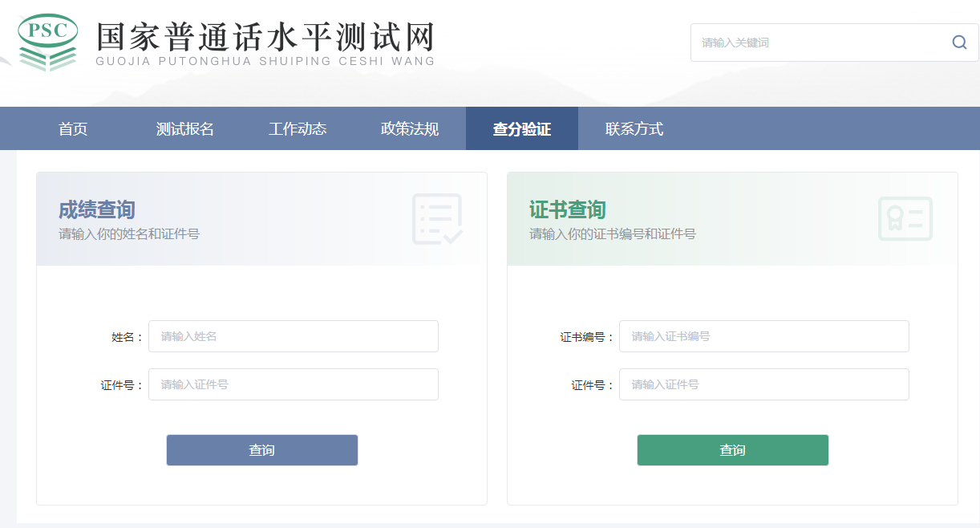
Task: Click the 证书编号 input field
Action: tap(764, 336)
